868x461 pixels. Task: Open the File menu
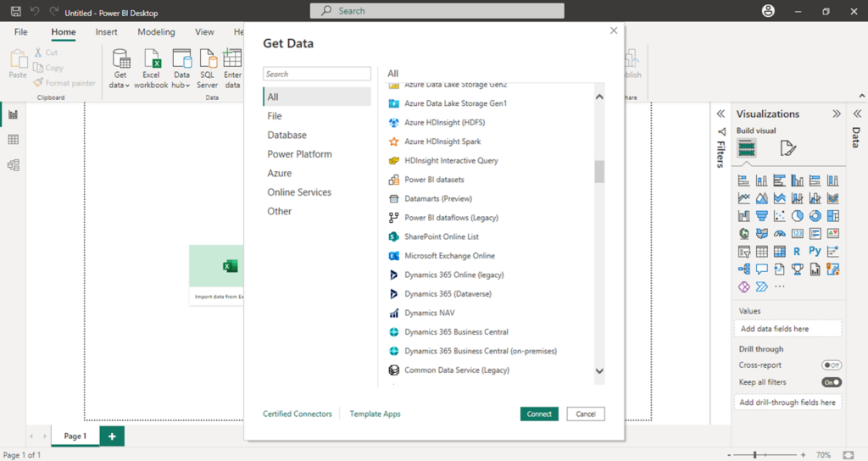(21, 32)
